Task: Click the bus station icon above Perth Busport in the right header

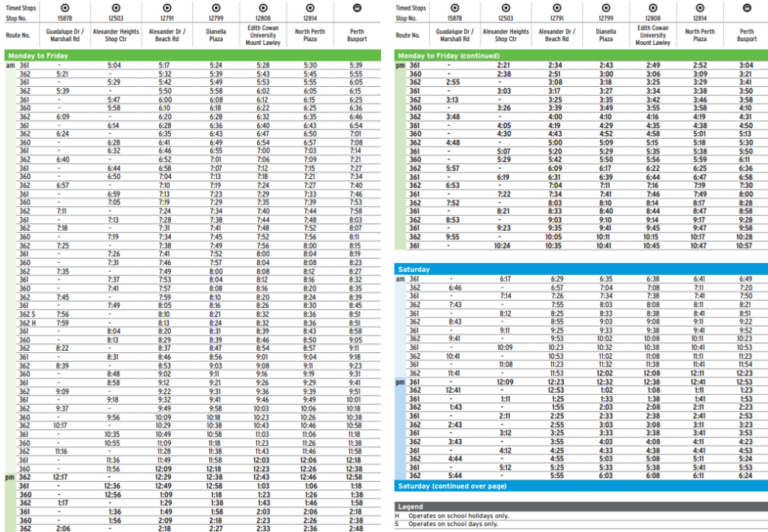Action: pyautogui.click(x=747, y=7)
